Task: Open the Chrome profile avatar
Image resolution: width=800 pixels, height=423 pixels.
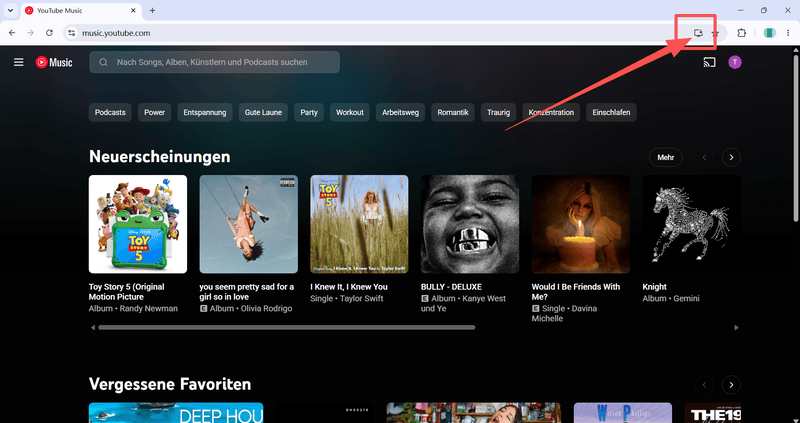Action: coord(769,33)
